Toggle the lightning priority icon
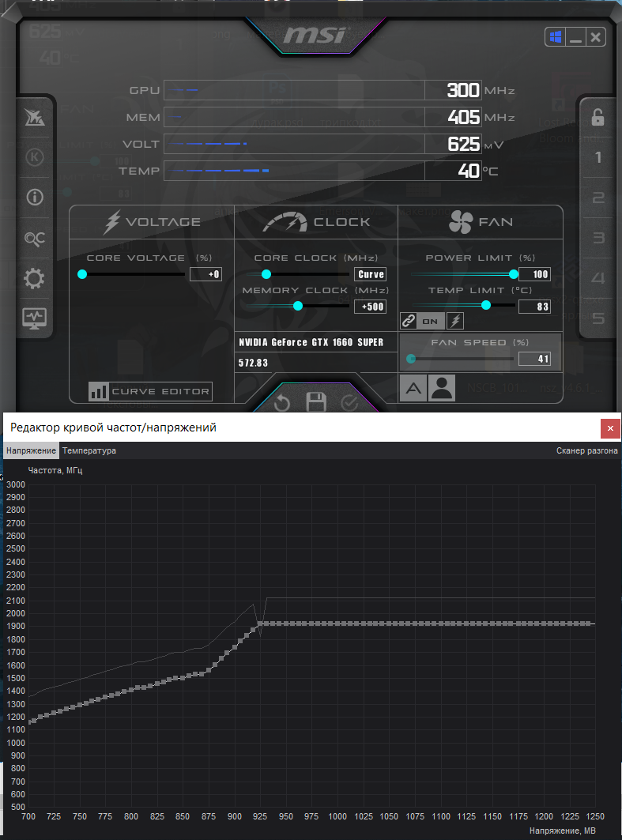This screenshot has width=622, height=840. tap(455, 321)
